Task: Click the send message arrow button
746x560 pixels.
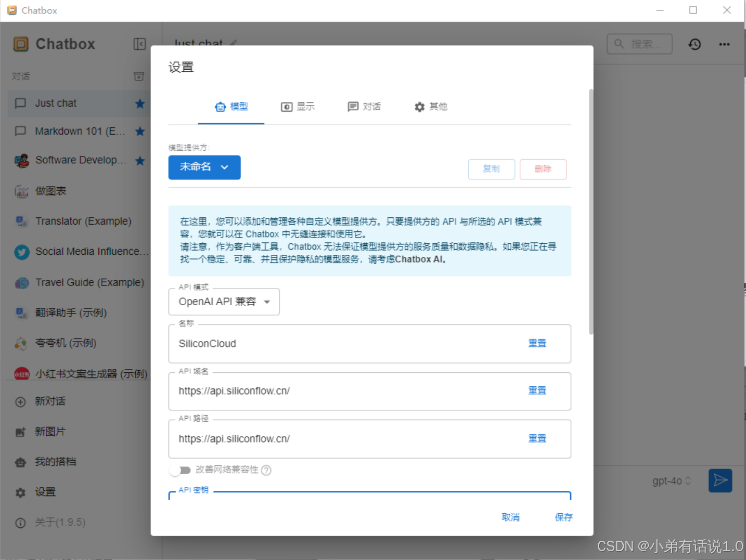Action: (x=721, y=480)
